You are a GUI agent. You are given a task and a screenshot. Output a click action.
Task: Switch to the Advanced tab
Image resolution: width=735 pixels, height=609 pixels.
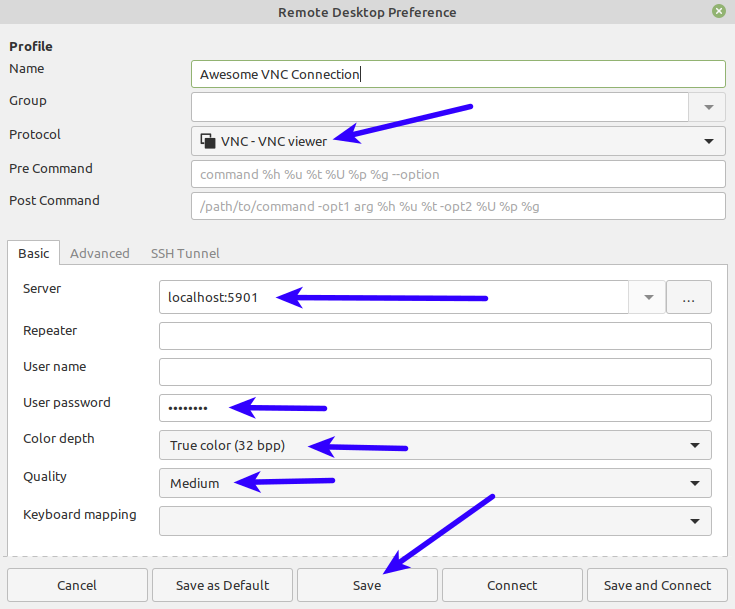[100, 254]
